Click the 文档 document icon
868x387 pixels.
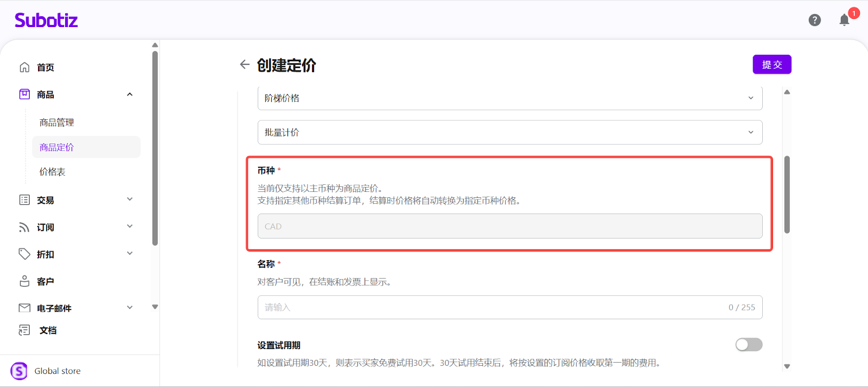coord(24,330)
